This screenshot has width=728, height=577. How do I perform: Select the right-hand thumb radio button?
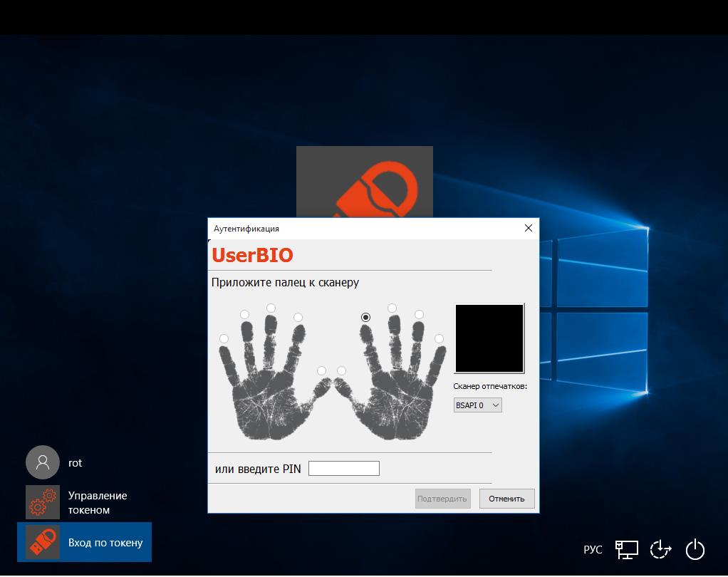tap(342, 370)
